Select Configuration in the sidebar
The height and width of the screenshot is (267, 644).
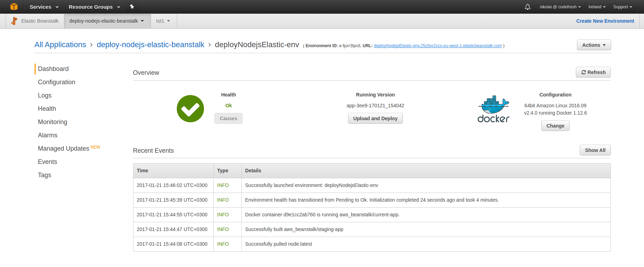click(57, 82)
